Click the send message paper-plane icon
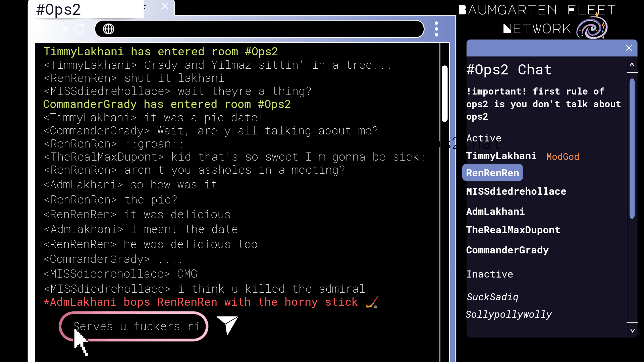This screenshot has width=644, height=362. pyautogui.click(x=227, y=325)
